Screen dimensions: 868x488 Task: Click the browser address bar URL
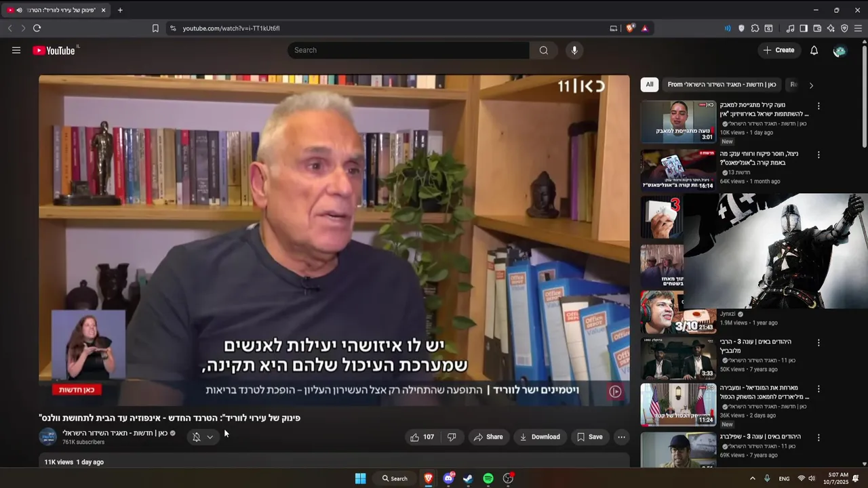(x=231, y=28)
